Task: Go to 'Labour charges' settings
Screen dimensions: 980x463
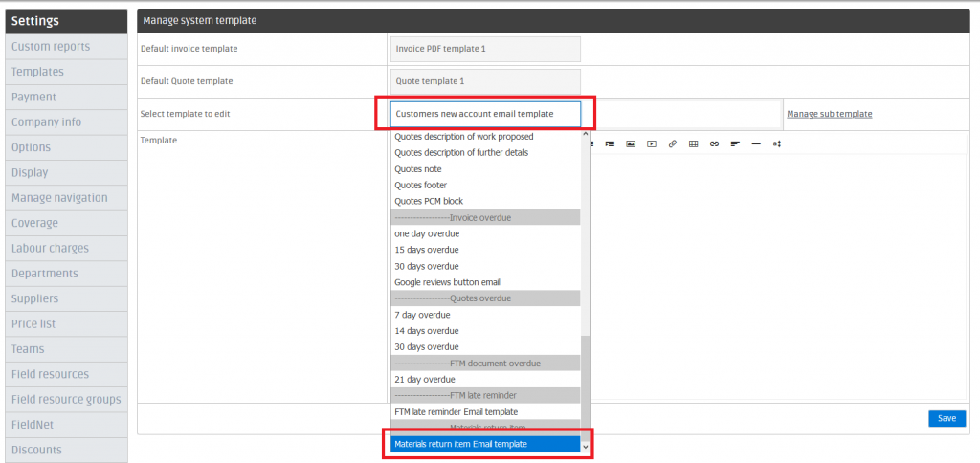Action: pyautogui.click(x=66, y=248)
